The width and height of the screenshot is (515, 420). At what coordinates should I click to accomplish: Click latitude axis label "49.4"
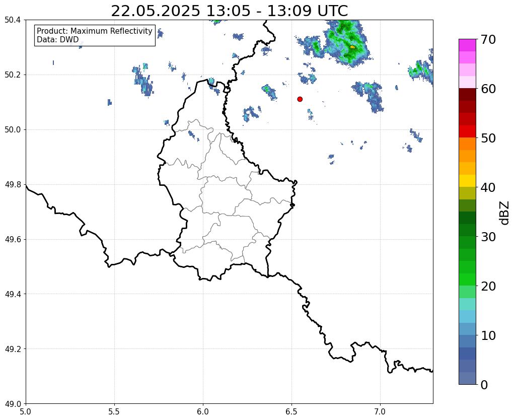[x=13, y=294]
